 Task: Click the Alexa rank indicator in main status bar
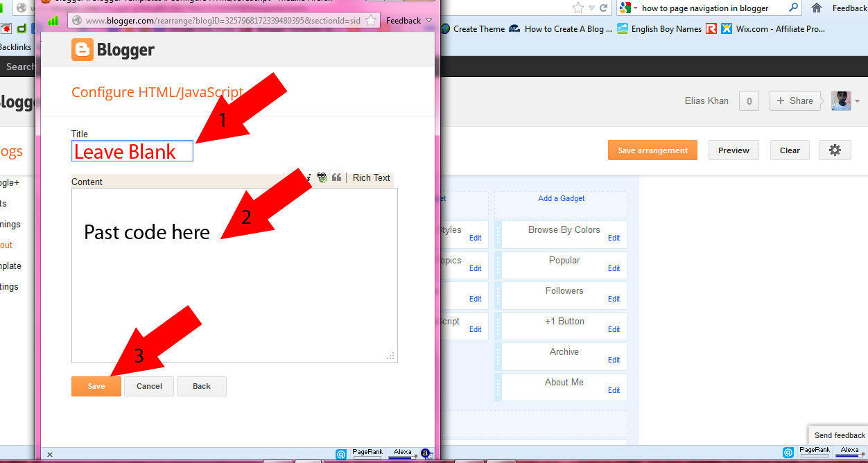tap(849, 452)
